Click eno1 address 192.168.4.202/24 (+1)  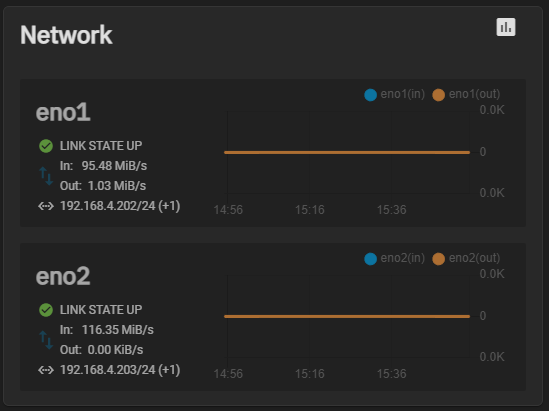(x=120, y=206)
